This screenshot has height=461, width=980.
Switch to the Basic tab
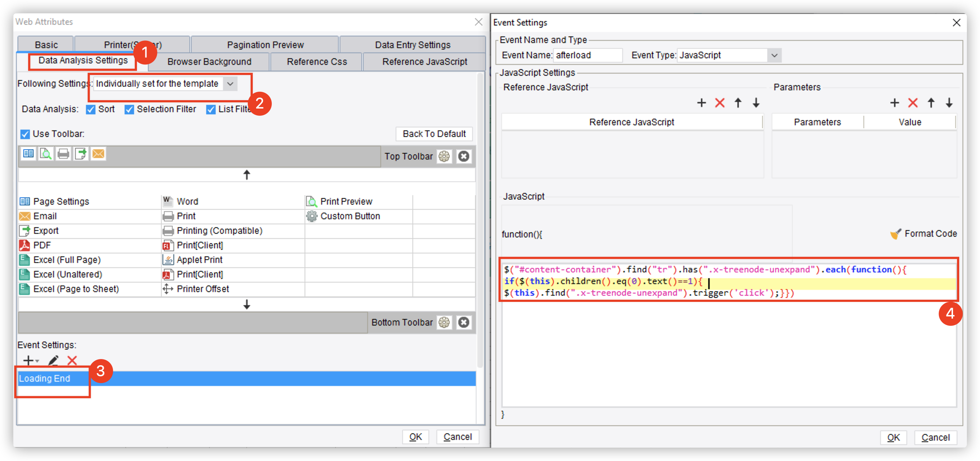46,44
